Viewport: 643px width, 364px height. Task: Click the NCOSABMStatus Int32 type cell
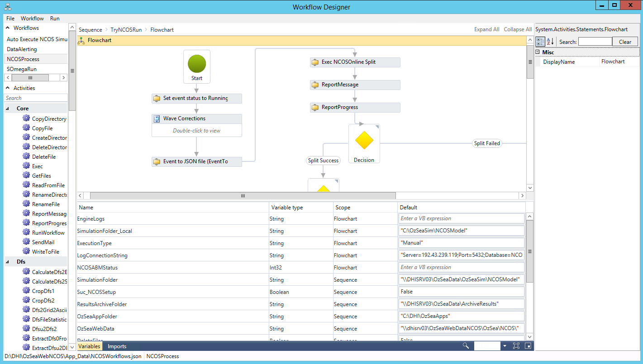point(300,268)
